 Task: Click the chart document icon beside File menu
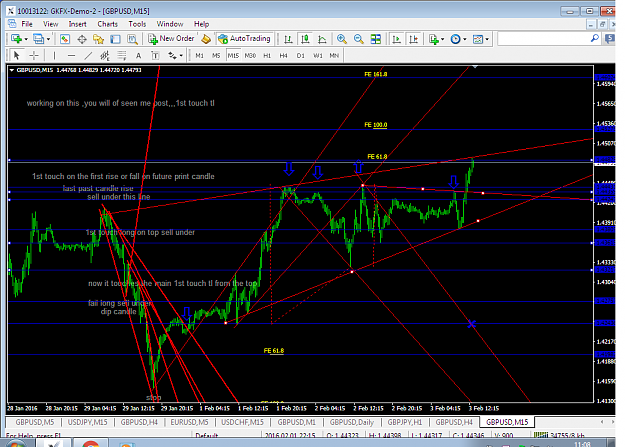click(12, 24)
